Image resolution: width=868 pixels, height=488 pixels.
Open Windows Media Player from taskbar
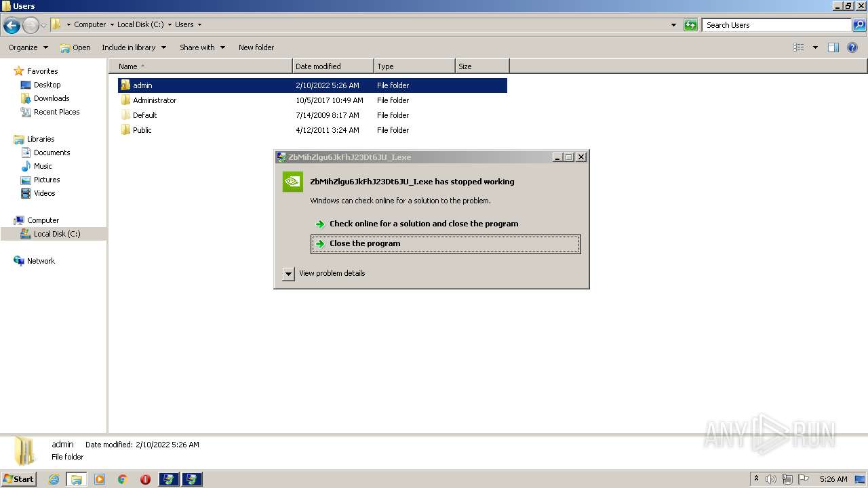tap(100, 479)
